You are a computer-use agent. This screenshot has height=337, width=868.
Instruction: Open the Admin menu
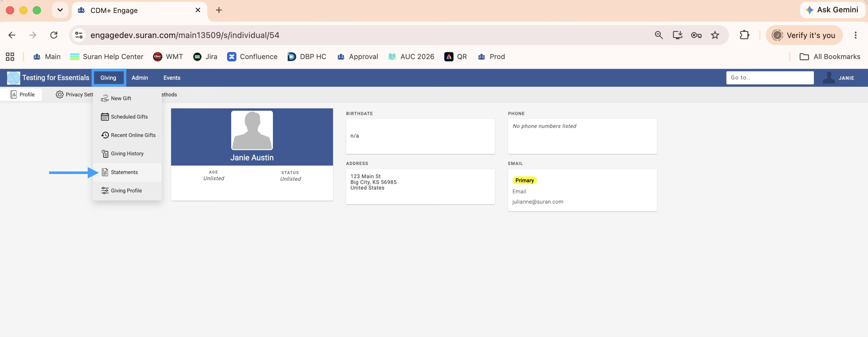(140, 78)
